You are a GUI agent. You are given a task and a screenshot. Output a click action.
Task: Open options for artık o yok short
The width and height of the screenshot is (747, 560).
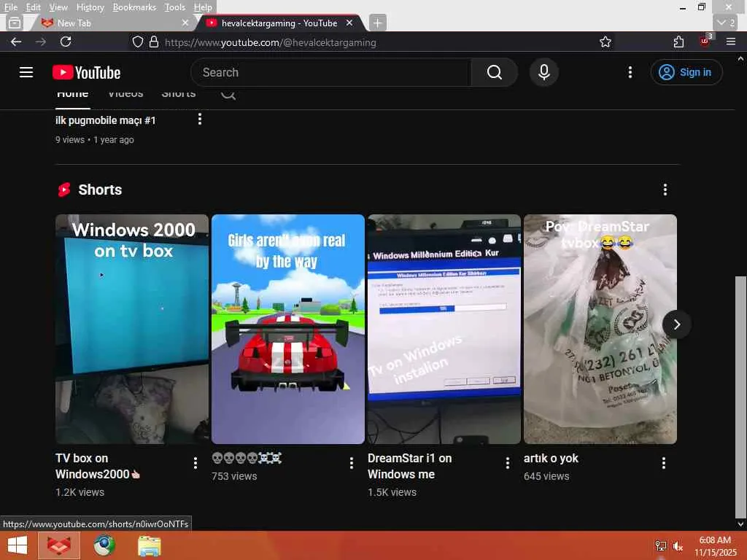click(664, 463)
